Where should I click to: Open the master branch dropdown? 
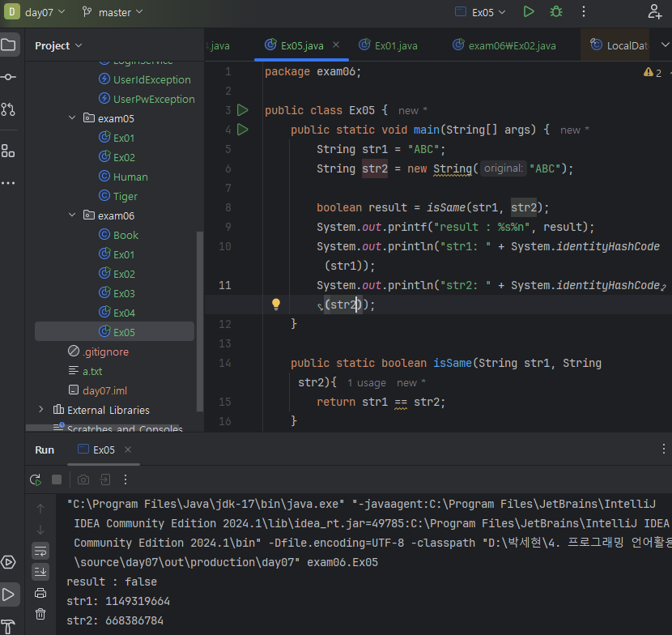[112, 12]
